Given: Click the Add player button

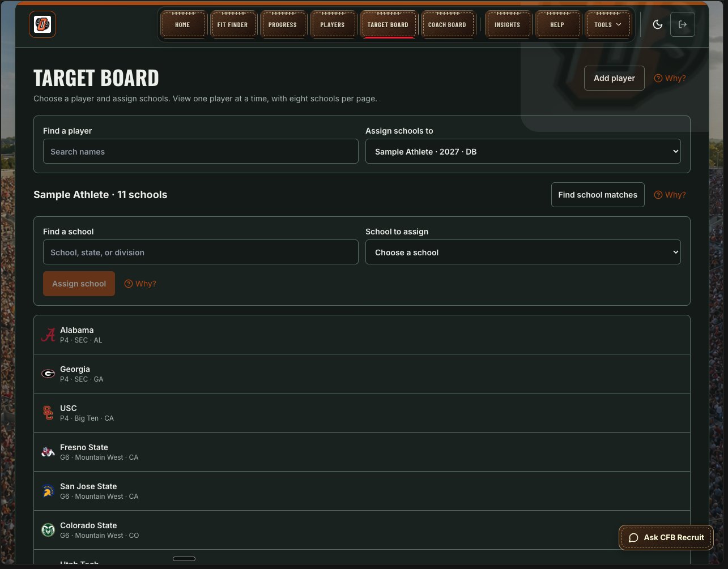Looking at the screenshot, I should tap(614, 78).
